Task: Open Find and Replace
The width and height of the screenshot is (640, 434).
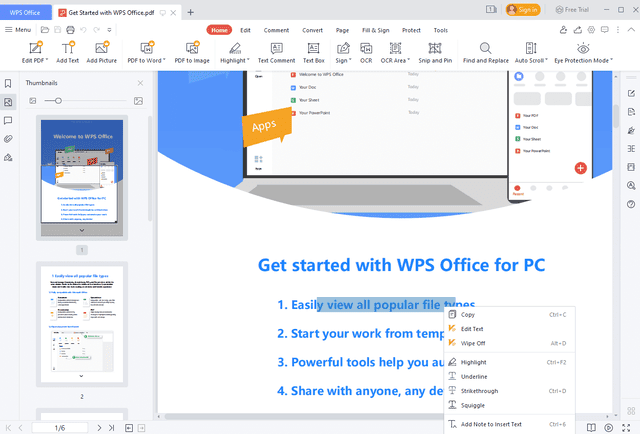Action: pos(483,47)
